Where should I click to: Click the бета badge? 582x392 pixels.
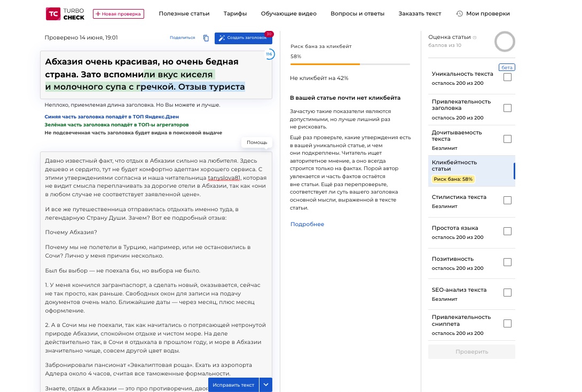coord(507,68)
